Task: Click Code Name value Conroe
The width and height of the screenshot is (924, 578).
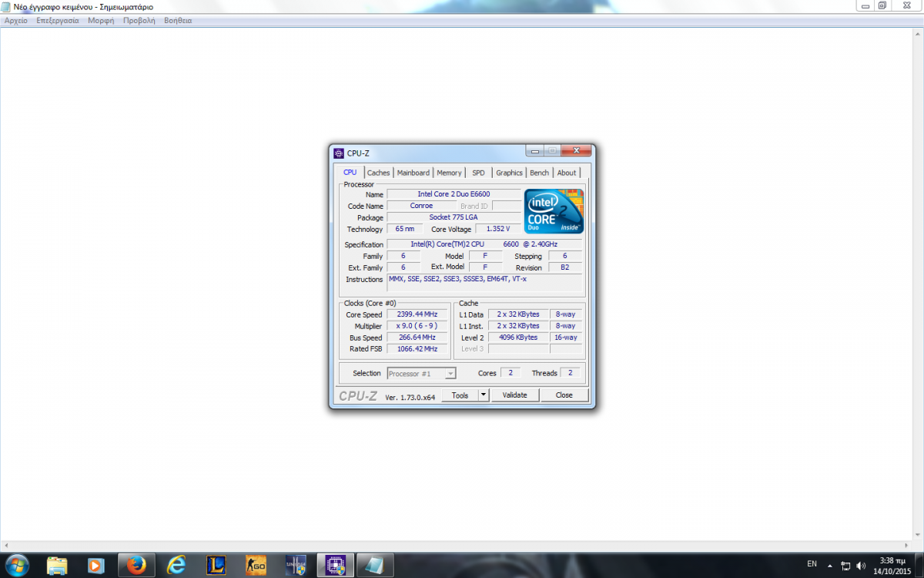Action: (421, 206)
